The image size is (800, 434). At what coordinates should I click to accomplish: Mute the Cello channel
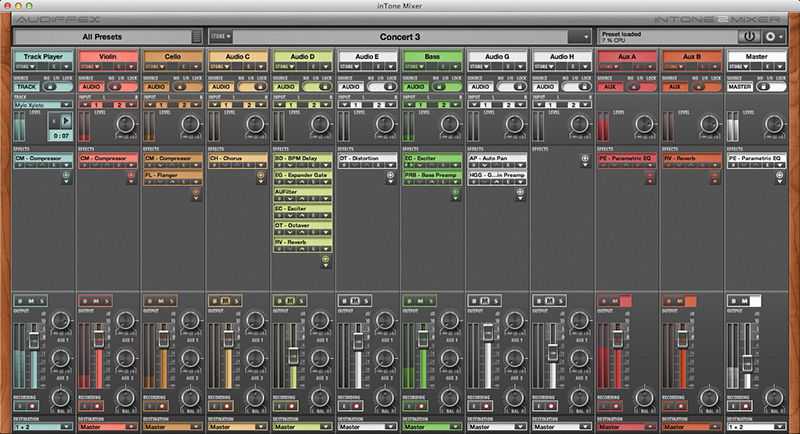pyautogui.click(x=162, y=301)
